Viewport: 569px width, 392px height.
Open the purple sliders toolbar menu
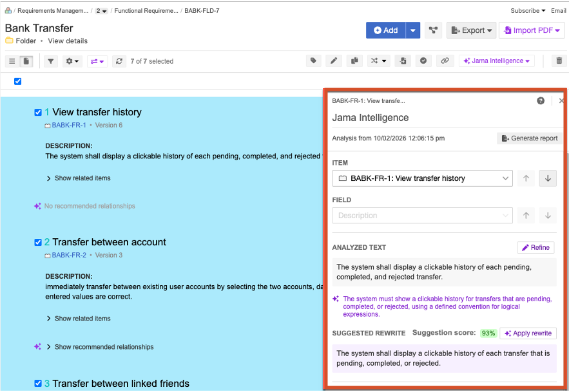(x=97, y=61)
